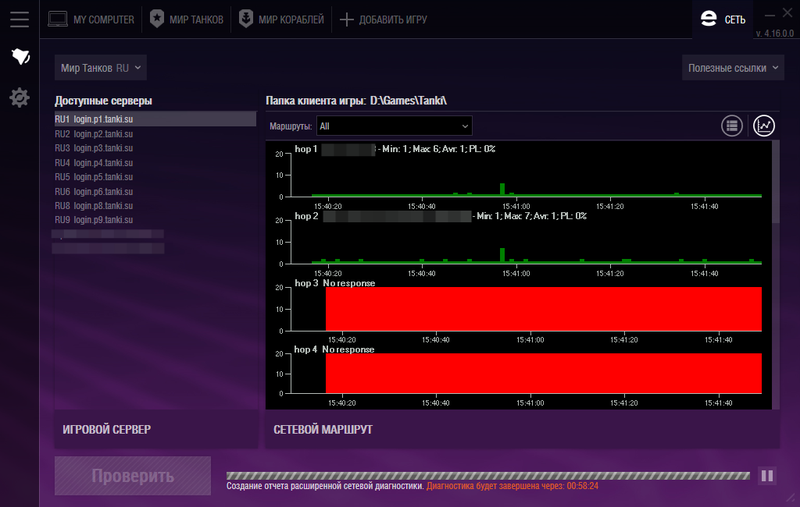Click the game folder path D:\Games\Tanki\
This screenshot has width=800, height=507.
tap(408, 100)
